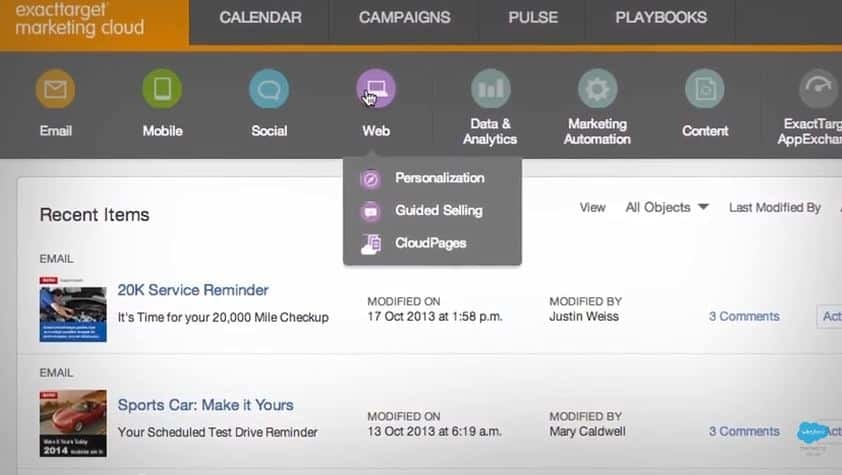The width and height of the screenshot is (842, 475).
Task: Open CloudPages from the Web menu
Action: pyautogui.click(x=430, y=243)
